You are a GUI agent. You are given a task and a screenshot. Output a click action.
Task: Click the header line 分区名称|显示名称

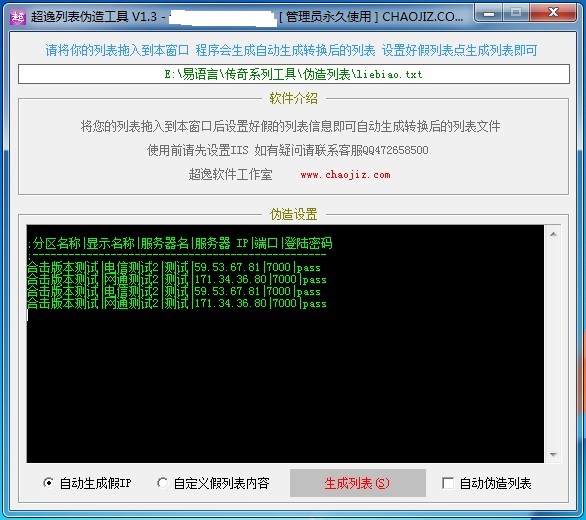(180, 243)
